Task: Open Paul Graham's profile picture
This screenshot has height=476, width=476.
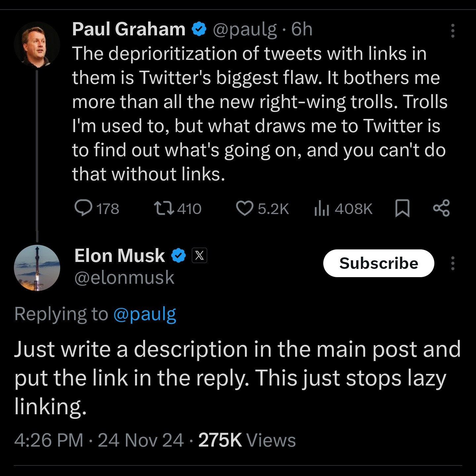Action: (37, 44)
